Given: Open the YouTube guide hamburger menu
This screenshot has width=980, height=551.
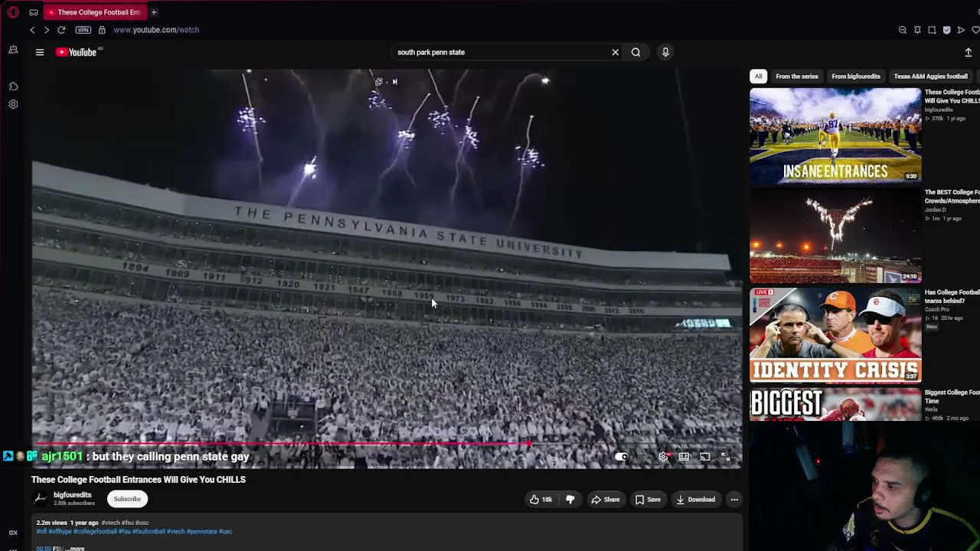Looking at the screenshot, I should tap(40, 52).
